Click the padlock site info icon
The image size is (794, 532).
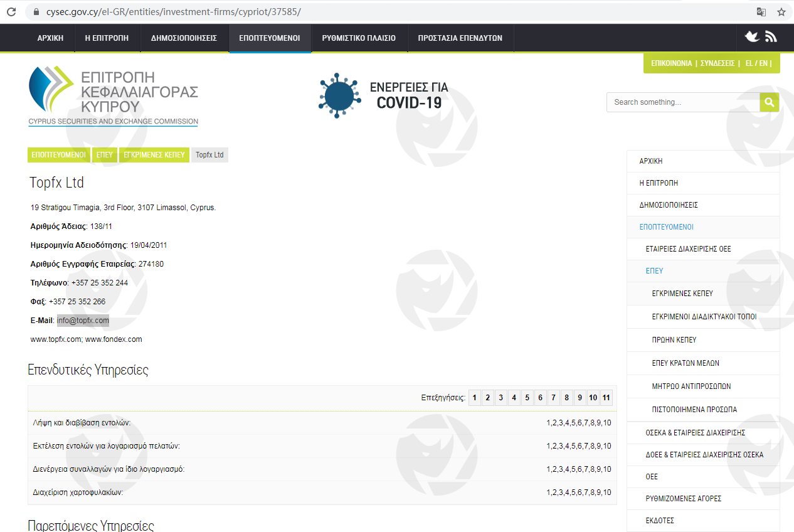[x=36, y=11]
